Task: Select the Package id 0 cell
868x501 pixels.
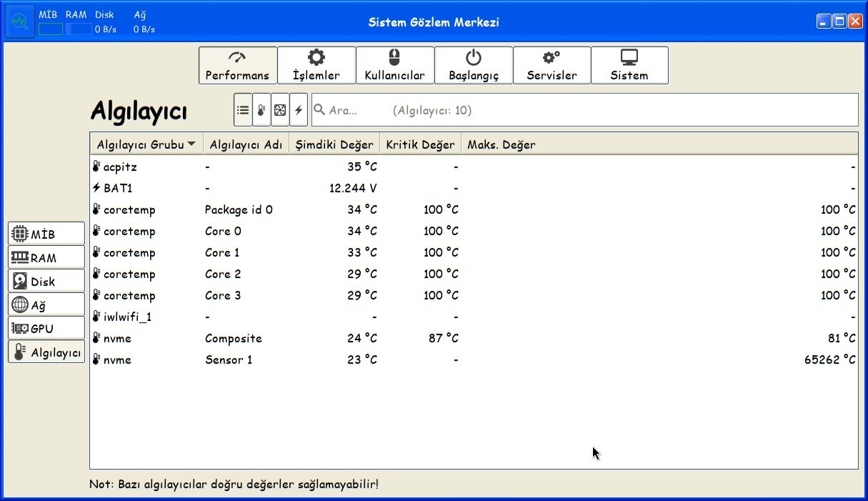Action: pyautogui.click(x=239, y=209)
